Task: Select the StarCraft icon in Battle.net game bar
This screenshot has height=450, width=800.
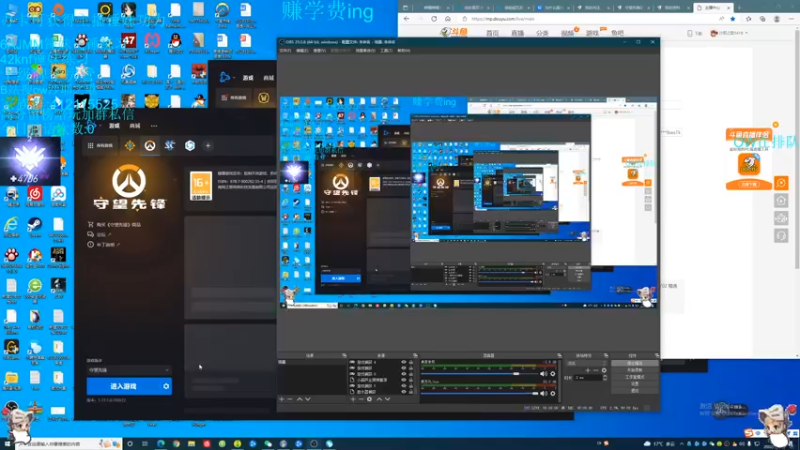Action: point(170,145)
